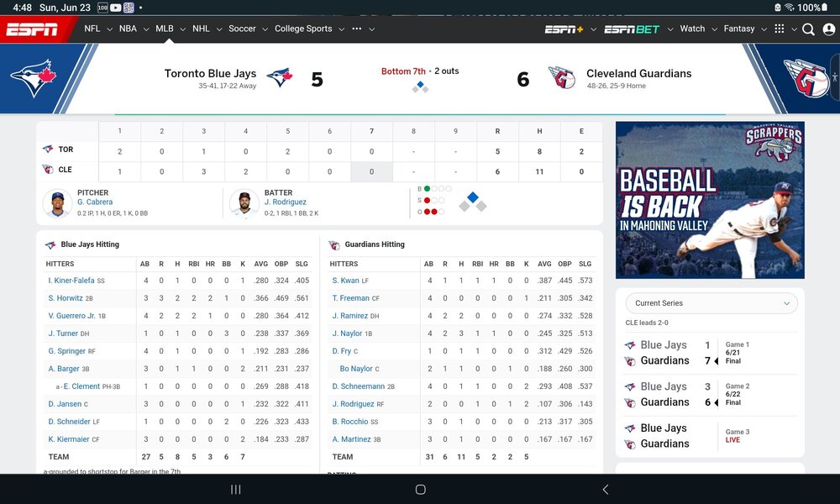The height and width of the screenshot is (504, 840).
Task: Click the ESPN home logo
Action: (32, 29)
